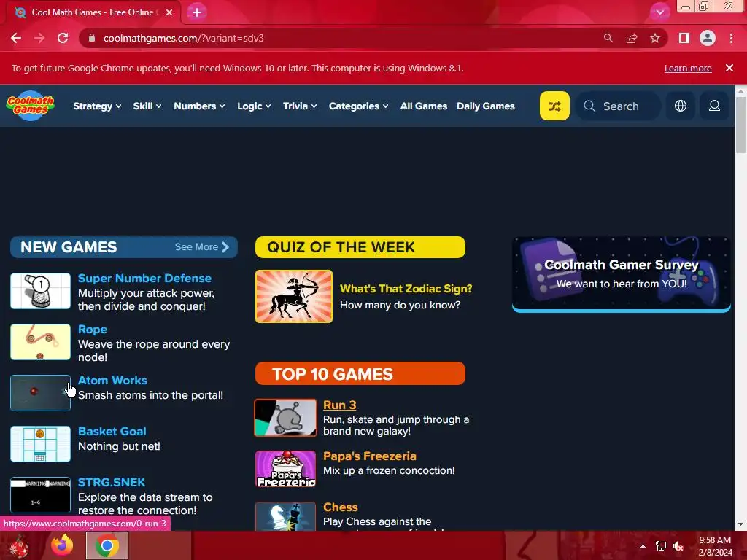This screenshot has width=747, height=560.
Task: Click the taskbar clock showing 9:58 AM
Action: coord(715,545)
